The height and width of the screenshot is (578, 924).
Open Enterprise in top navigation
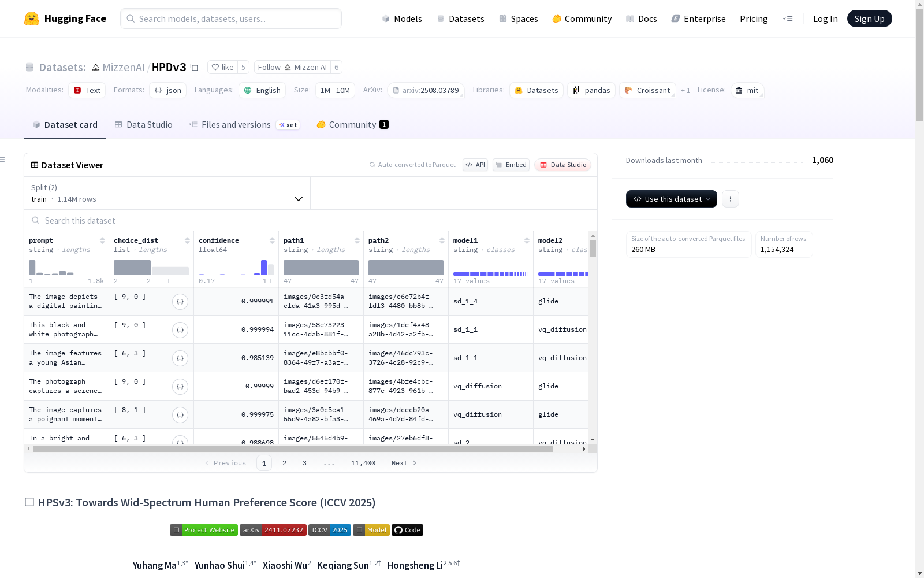click(x=698, y=18)
